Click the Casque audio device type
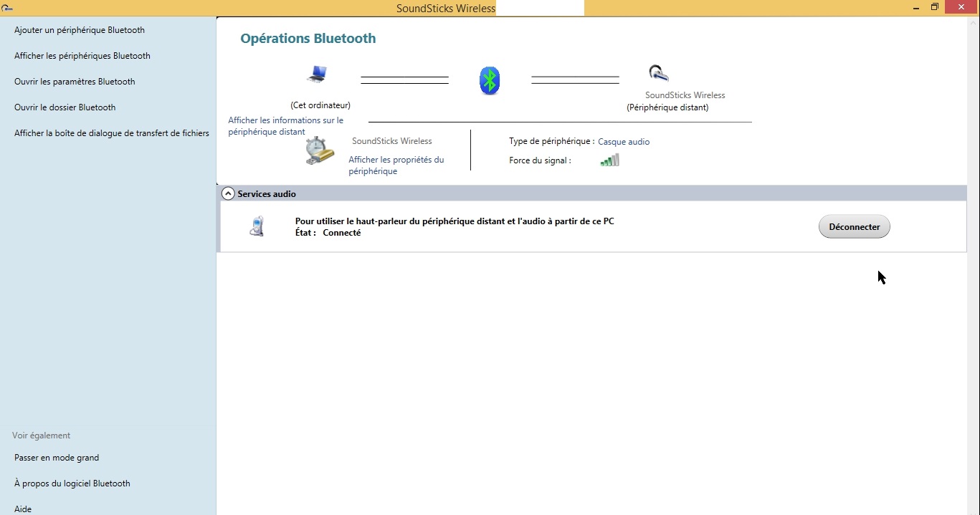This screenshot has width=980, height=515. coord(624,142)
